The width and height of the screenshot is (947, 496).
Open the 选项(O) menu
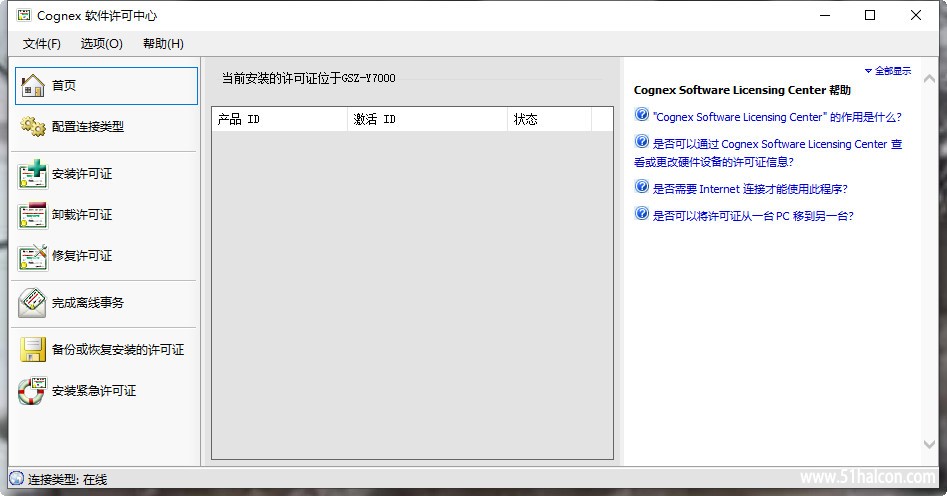pos(101,43)
